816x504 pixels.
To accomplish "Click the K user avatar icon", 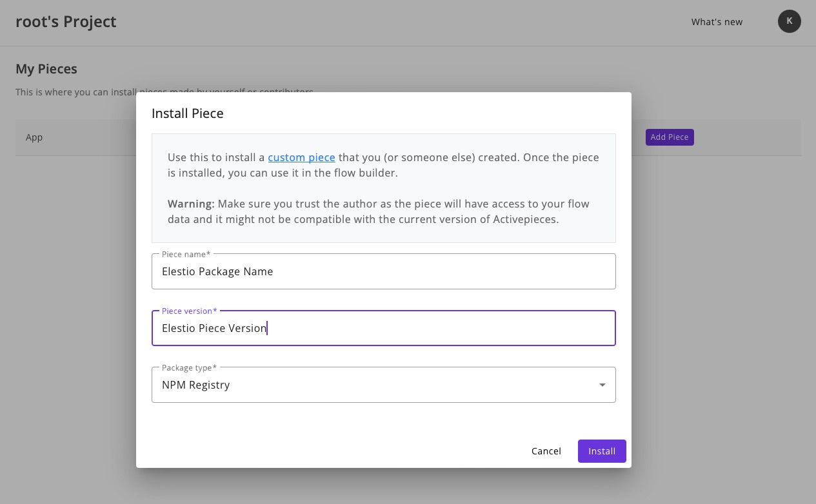I will click(789, 21).
